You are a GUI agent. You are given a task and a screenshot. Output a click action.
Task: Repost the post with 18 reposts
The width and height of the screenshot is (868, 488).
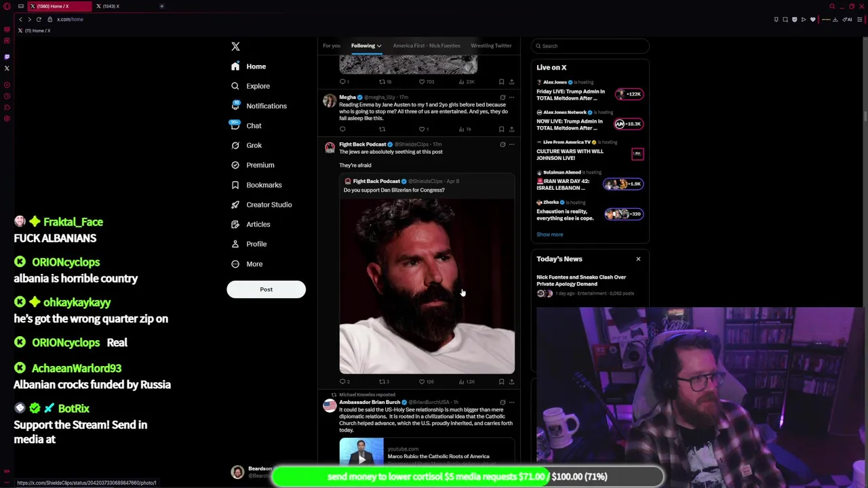(x=384, y=81)
